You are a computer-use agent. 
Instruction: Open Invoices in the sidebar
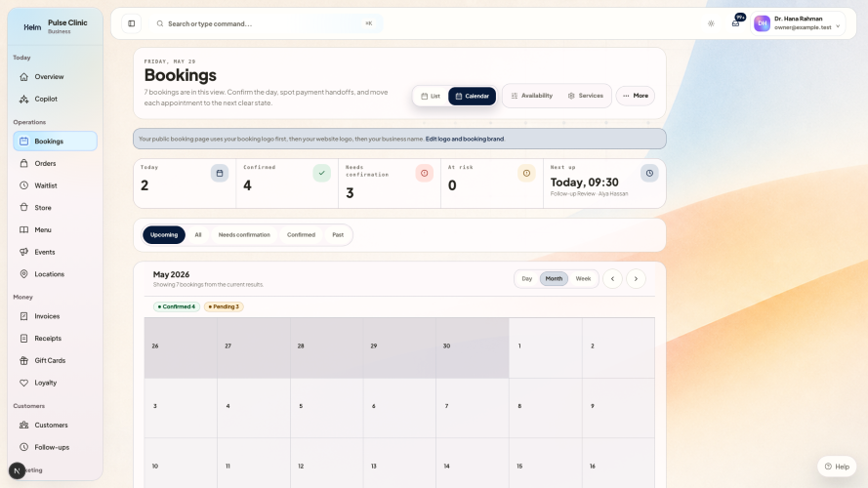[x=55, y=316]
